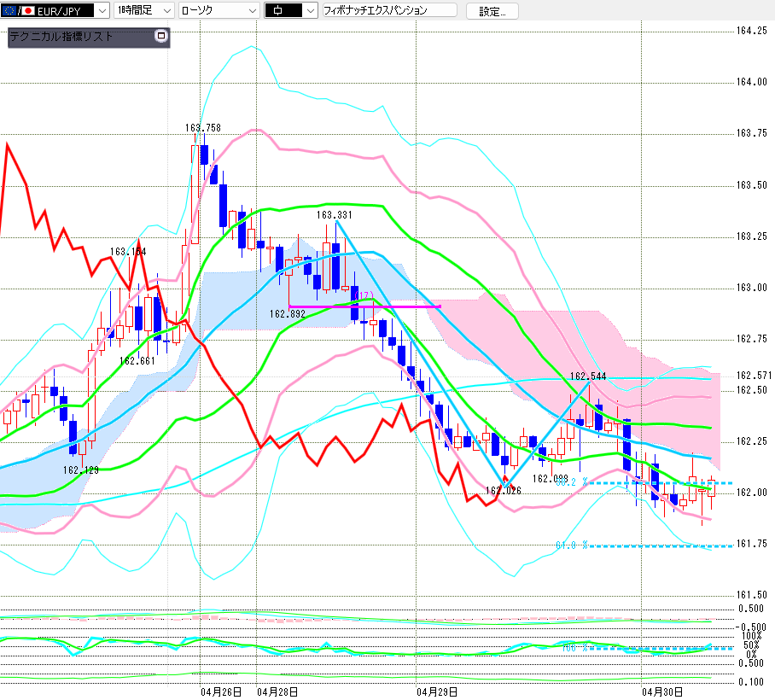Expand the テクニカル指標リスト panel with its square icon
The width and height of the screenshot is (775, 700).
161,36
